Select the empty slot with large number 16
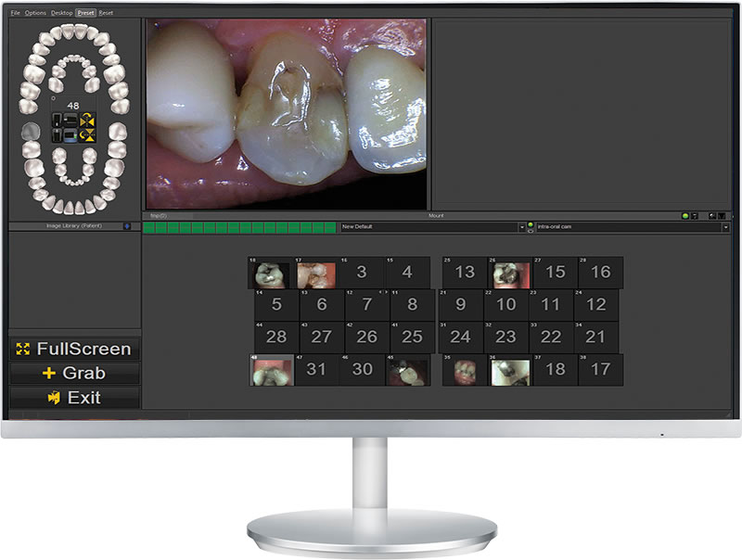The height and width of the screenshot is (560, 742). [x=601, y=273]
